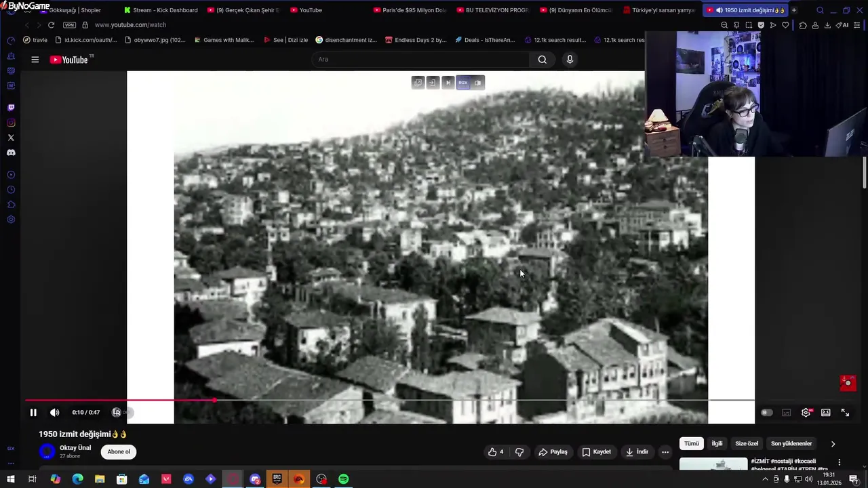Switch to the Paris'de $95 Milyon tab
This screenshot has height=488, width=868.
pyautogui.click(x=409, y=10)
